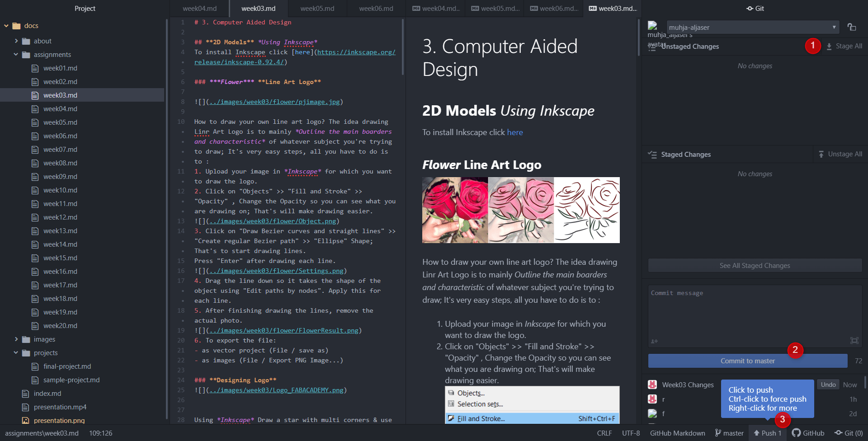Click the avatar of the Week03 Changes commit
The image size is (868, 441).
[652, 385]
